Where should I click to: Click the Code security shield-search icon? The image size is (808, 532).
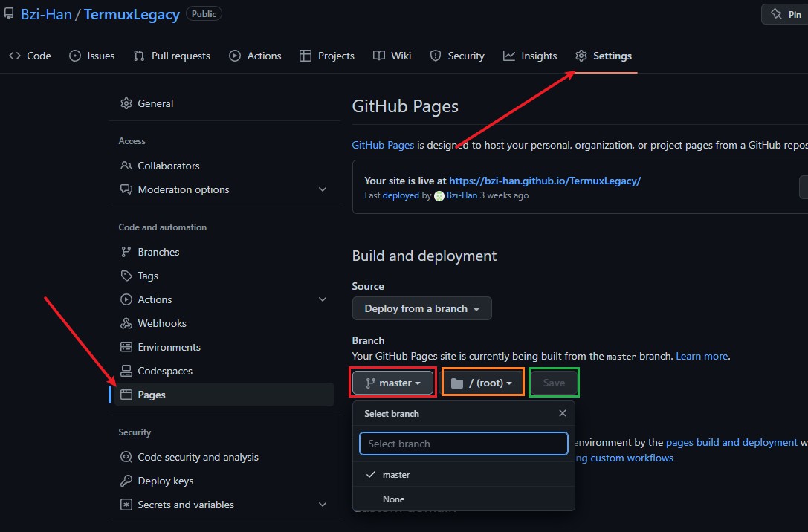[x=126, y=457]
